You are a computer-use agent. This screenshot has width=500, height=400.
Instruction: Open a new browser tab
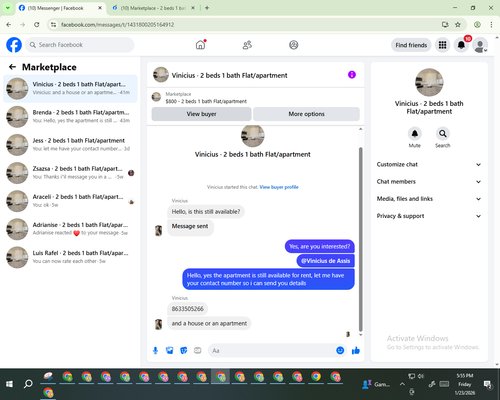pyautogui.click(x=207, y=8)
